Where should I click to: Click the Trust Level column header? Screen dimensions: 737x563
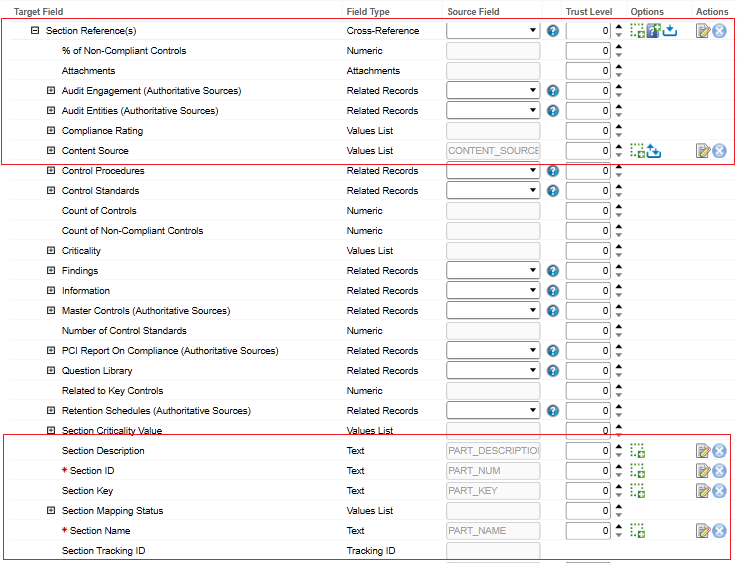pos(589,12)
